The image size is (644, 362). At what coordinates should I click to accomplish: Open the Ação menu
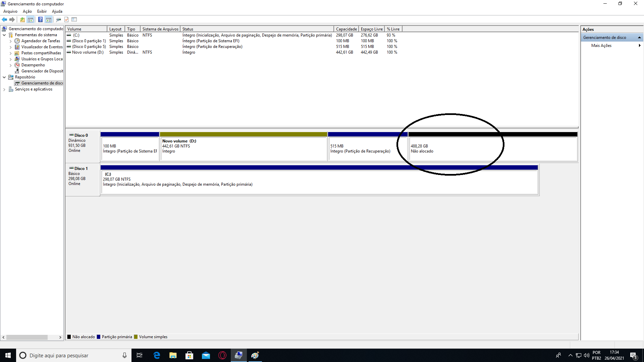coord(27,11)
